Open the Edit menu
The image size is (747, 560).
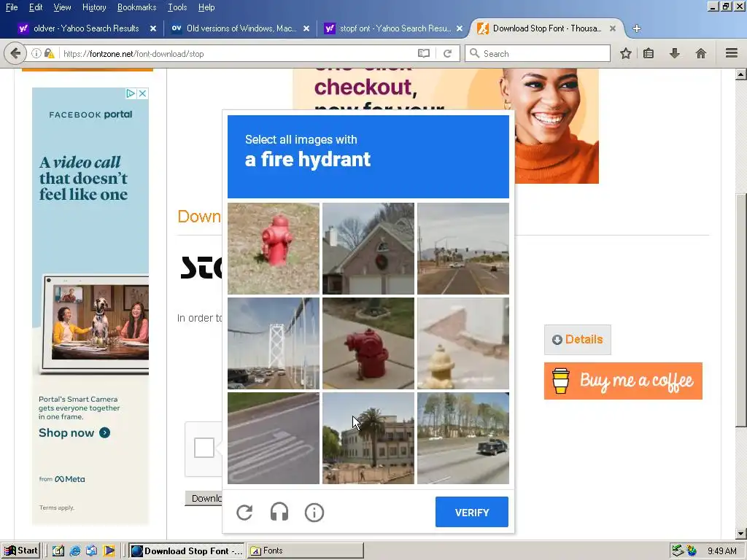click(36, 7)
